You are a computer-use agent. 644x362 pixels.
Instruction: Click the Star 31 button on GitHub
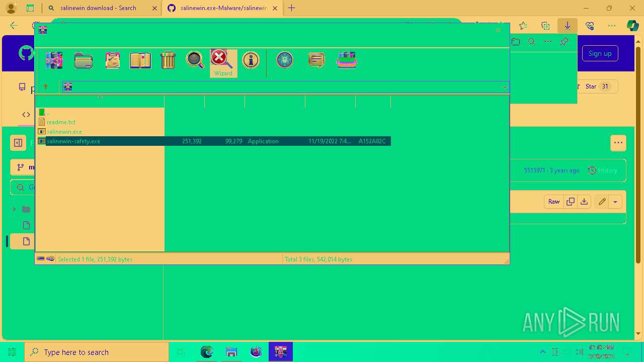597,86
